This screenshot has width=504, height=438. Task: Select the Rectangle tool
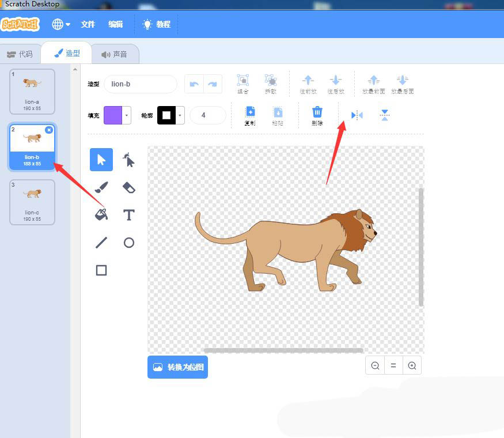pyautogui.click(x=101, y=270)
